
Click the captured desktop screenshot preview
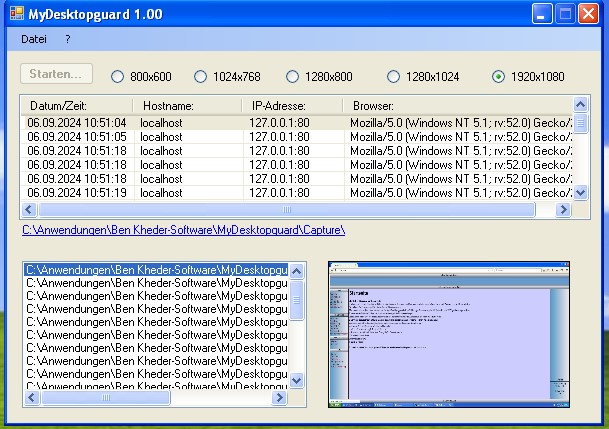click(x=449, y=335)
